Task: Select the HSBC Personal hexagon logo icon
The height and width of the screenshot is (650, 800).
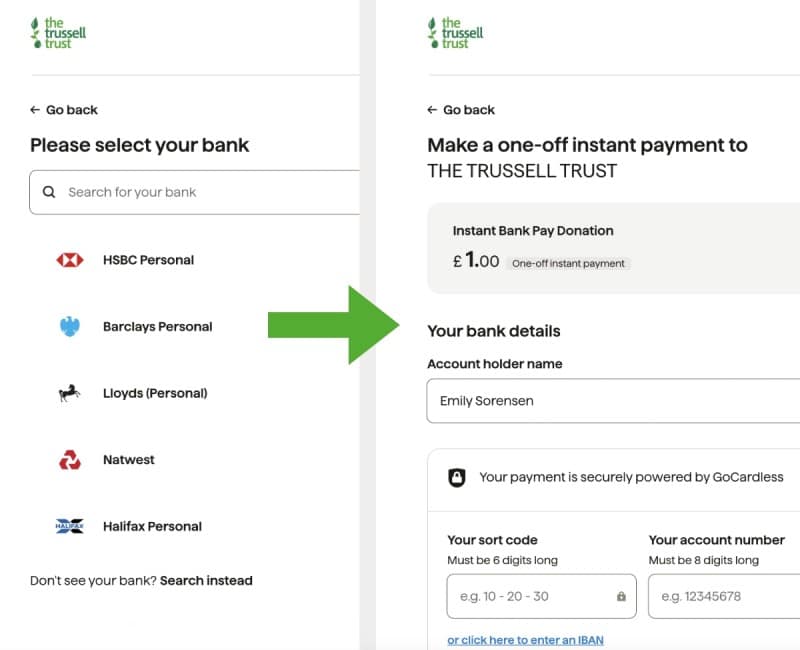Action: pos(70,259)
